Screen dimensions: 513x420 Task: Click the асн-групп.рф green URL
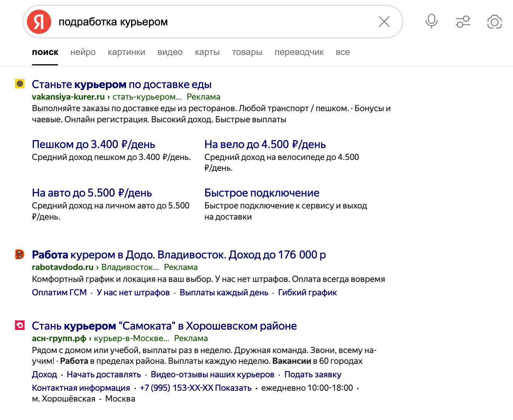[x=59, y=338]
